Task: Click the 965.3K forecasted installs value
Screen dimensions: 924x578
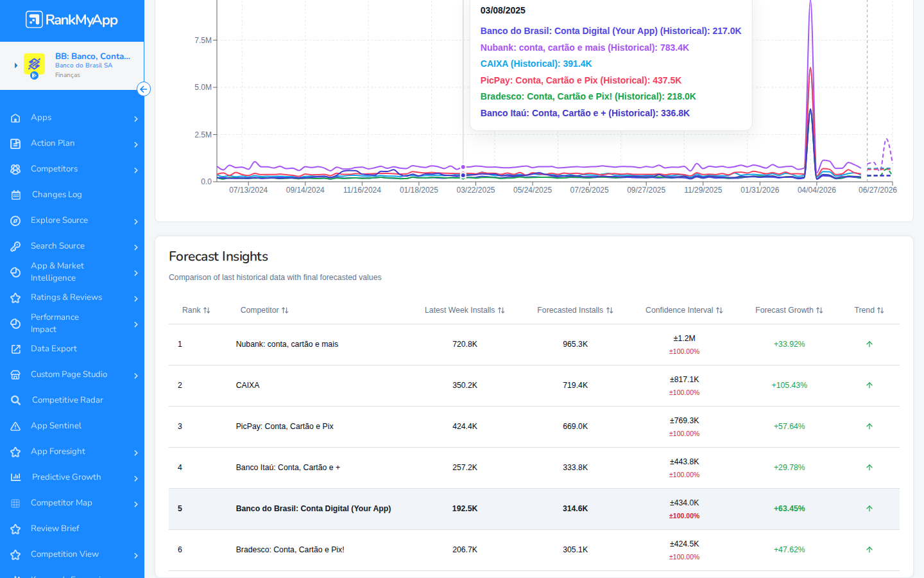Action: (x=575, y=344)
